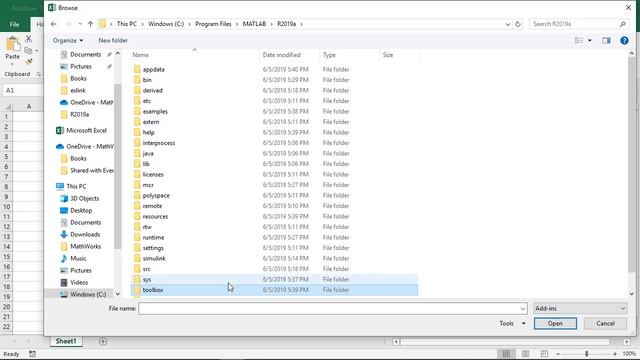640x360 pixels.
Task: Adjust the Excel zoom slider handle
Action: [x=586, y=353]
